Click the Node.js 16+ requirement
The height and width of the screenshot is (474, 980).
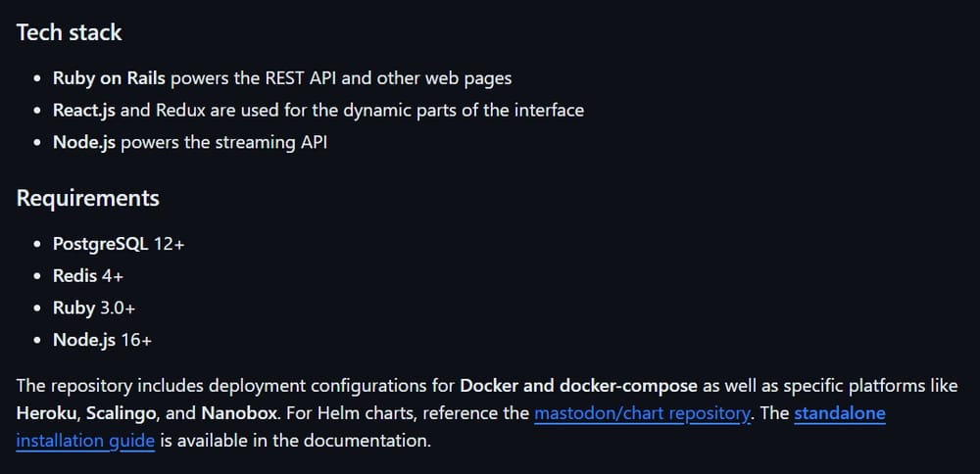tap(102, 341)
